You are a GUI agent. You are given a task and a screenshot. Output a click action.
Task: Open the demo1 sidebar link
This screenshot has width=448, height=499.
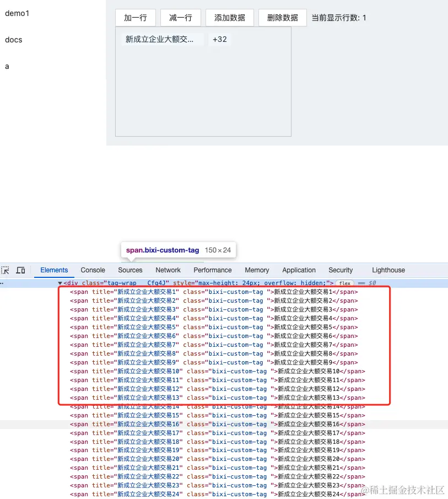17,13
